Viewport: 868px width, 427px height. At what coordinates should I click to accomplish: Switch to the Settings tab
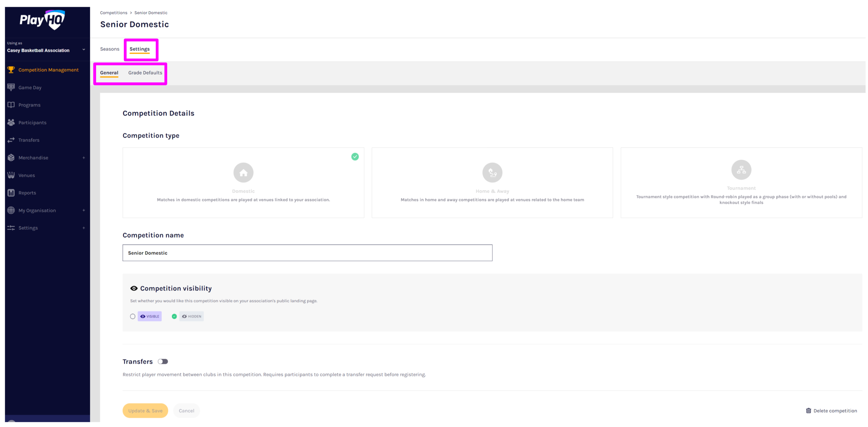pos(139,49)
